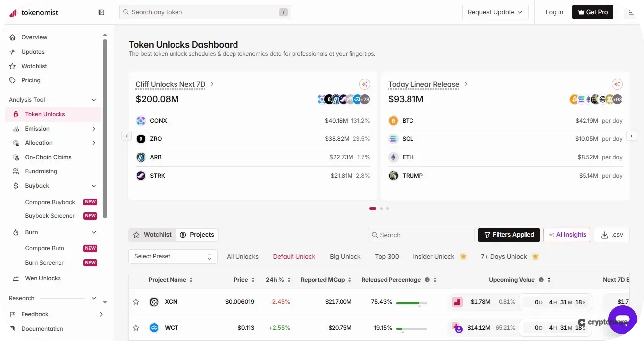Expand the Emission submenu chevron
Screen dimensions: 644x341
tap(94, 128)
